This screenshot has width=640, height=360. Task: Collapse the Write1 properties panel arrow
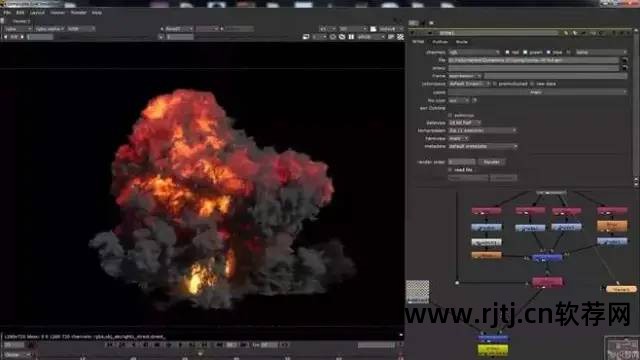[x=413, y=33]
